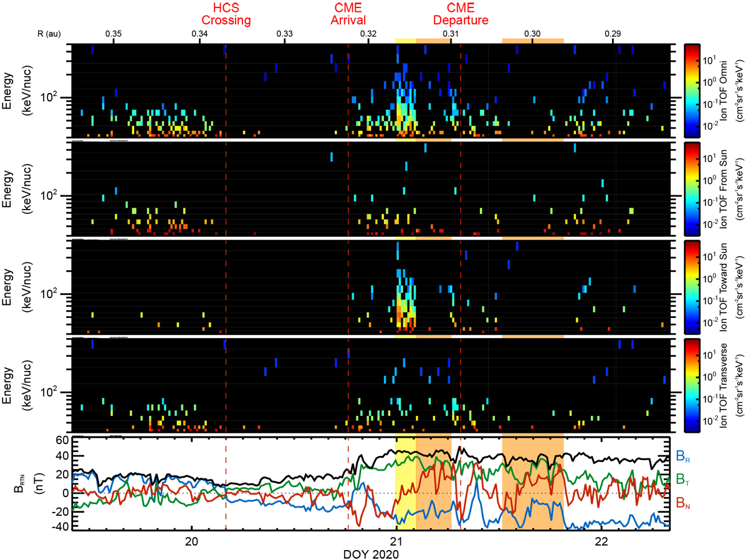
Task: Click the CME Departure red annotation label
Action: point(461,13)
